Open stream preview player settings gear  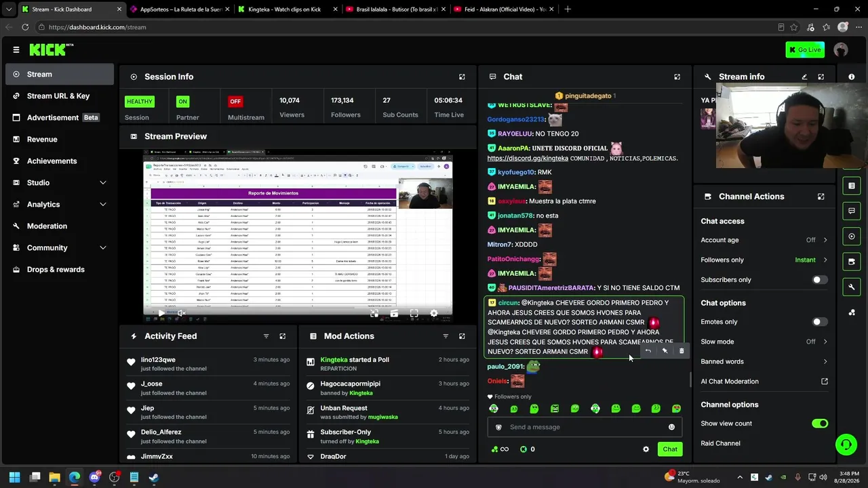(x=434, y=313)
